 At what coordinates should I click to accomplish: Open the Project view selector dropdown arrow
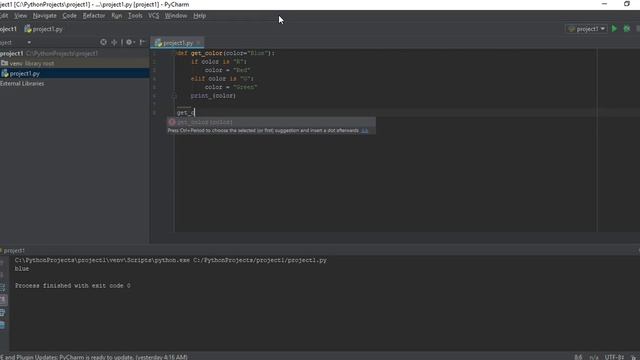tap(29, 42)
